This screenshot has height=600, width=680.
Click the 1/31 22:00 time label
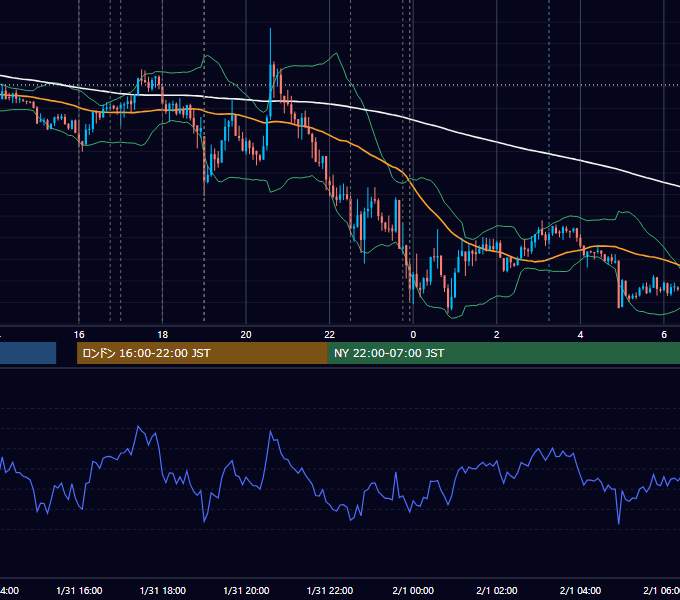click(330, 590)
